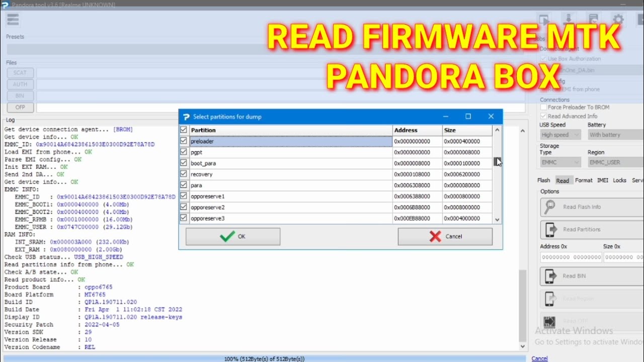
Task: Uncheck the preloader partition checkbox
Action: 184,141
